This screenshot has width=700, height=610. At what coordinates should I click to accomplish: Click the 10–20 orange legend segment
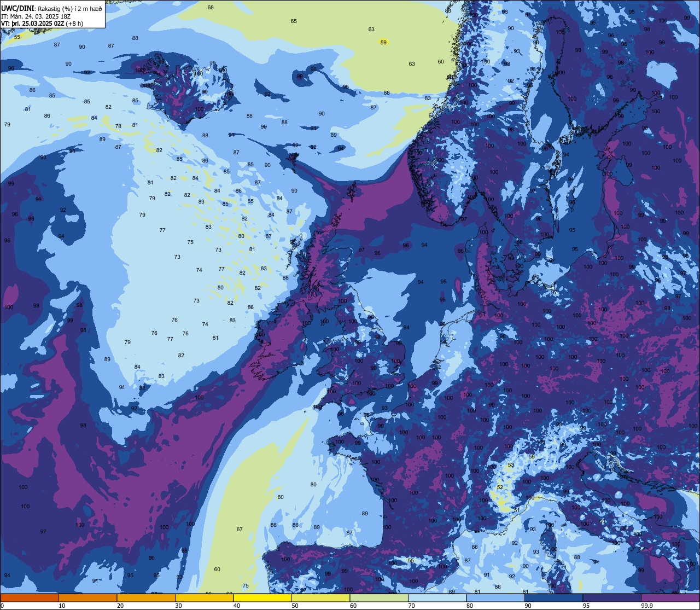click(x=87, y=598)
